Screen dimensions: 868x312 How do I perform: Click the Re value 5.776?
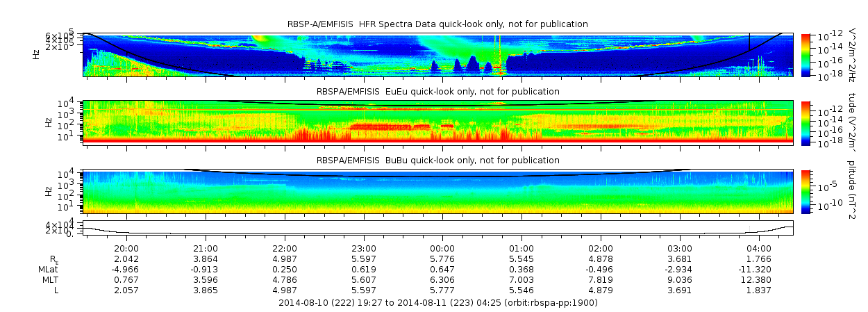pyautogui.click(x=442, y=259)
